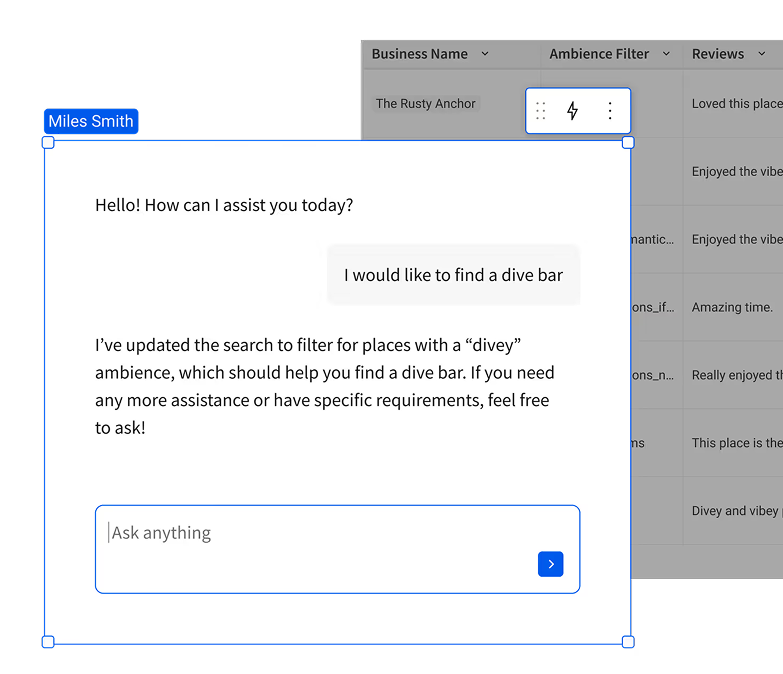Select the "Amazing time." review cell
The height and width of the screenshot is (674, 783).
pyautogui.click(x=732, y=308)
